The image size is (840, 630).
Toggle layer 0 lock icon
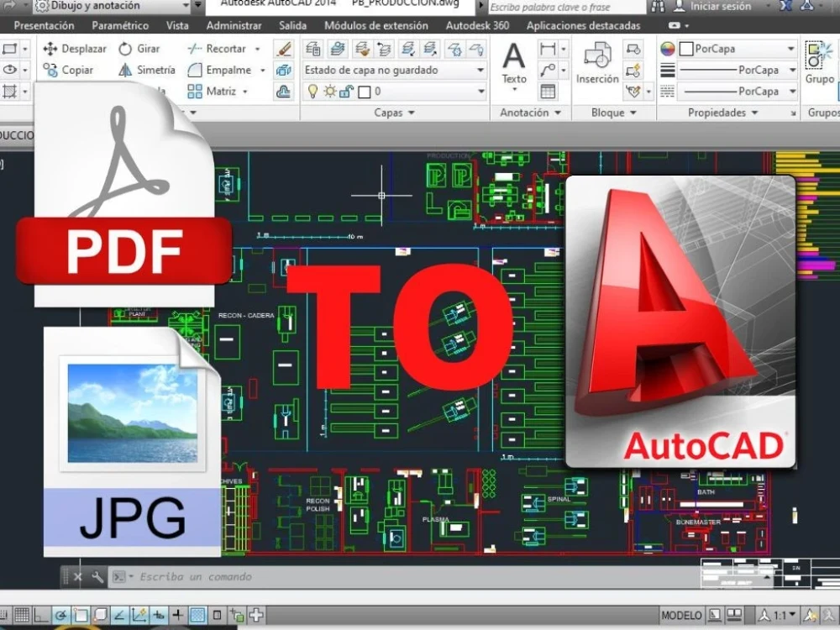346,92
